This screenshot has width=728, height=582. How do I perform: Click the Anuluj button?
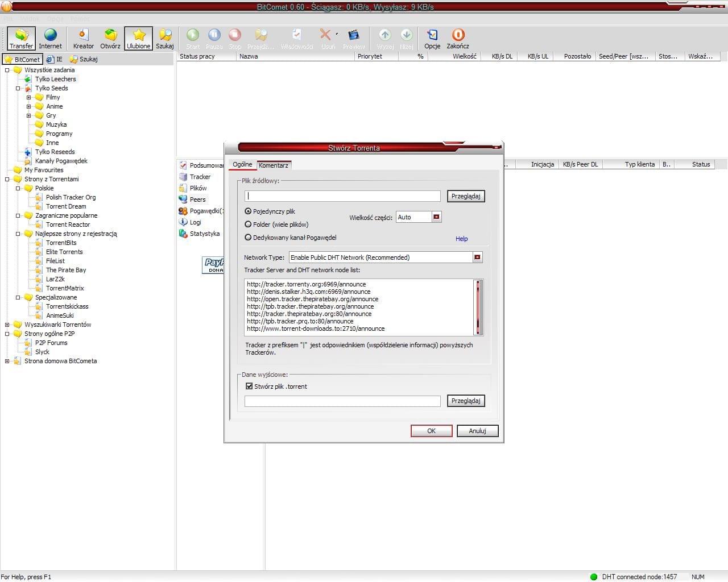pos(478,431)
